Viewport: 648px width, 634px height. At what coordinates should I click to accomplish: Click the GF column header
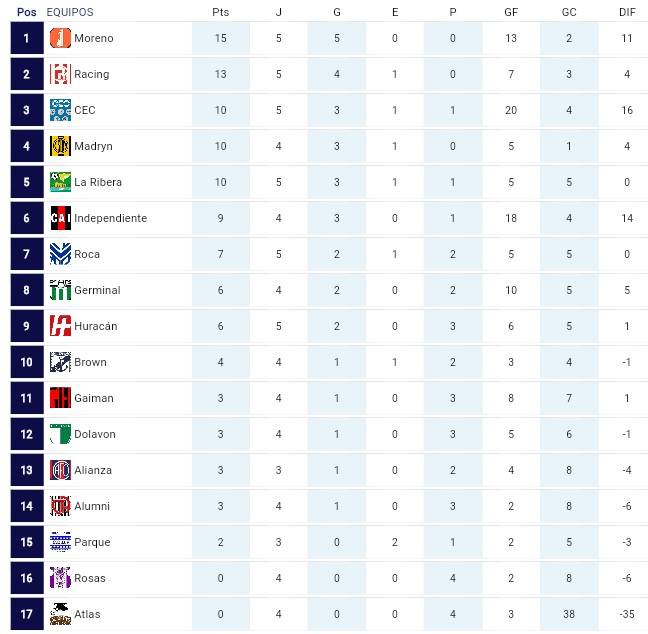tap(511, 12)
